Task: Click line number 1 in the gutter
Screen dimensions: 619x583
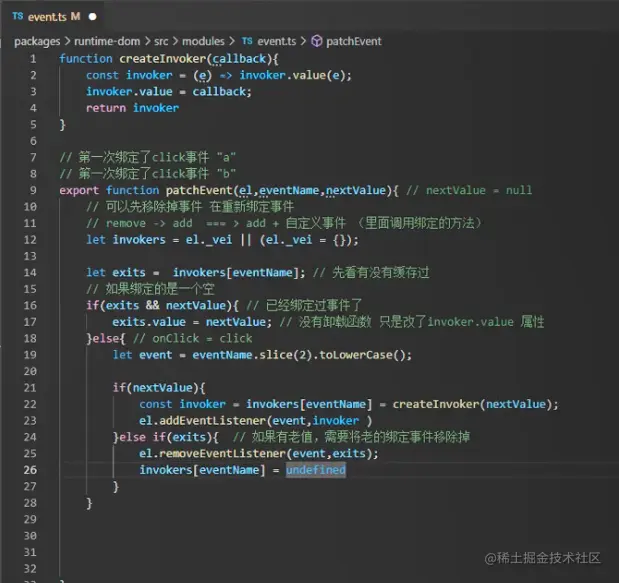Action: (x=33, y=59)
